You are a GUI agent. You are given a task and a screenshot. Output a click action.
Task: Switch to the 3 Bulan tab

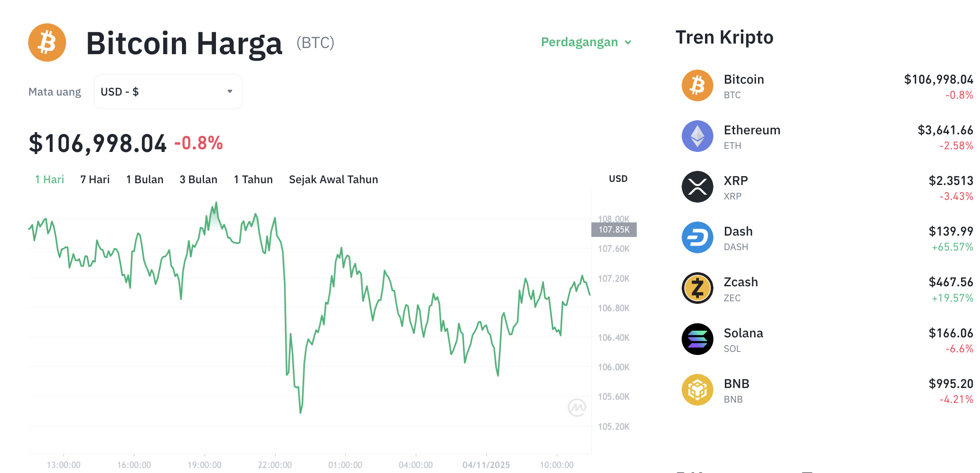(198, 179)
